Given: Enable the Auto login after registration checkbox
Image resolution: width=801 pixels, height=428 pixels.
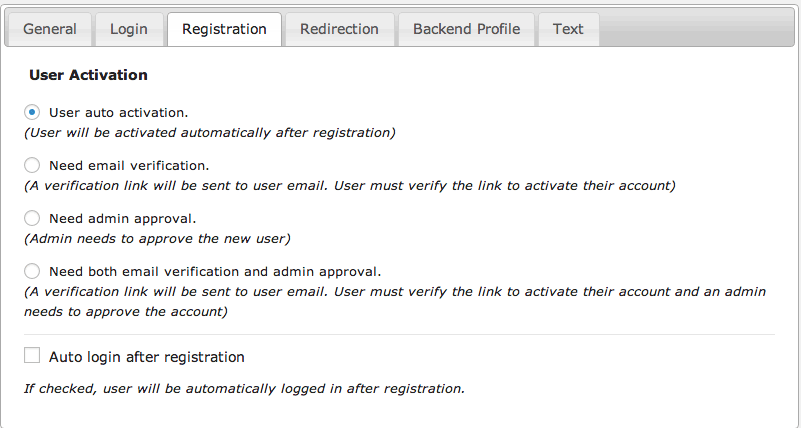Looking at the screenshot, I should pos(32,356).
